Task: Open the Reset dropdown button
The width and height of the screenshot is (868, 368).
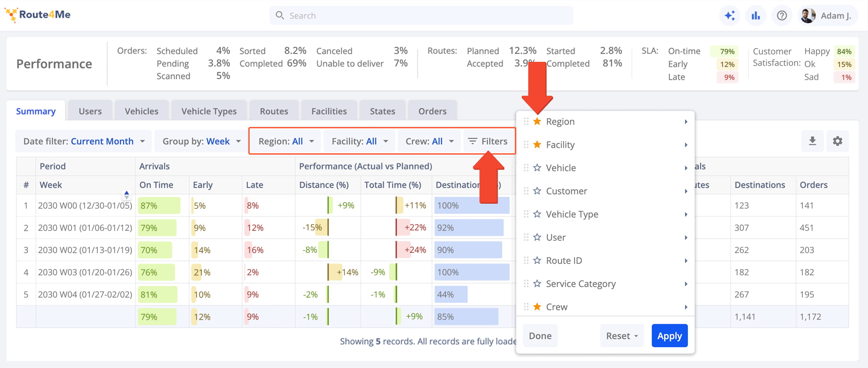Action: click(x=622, y=336)
